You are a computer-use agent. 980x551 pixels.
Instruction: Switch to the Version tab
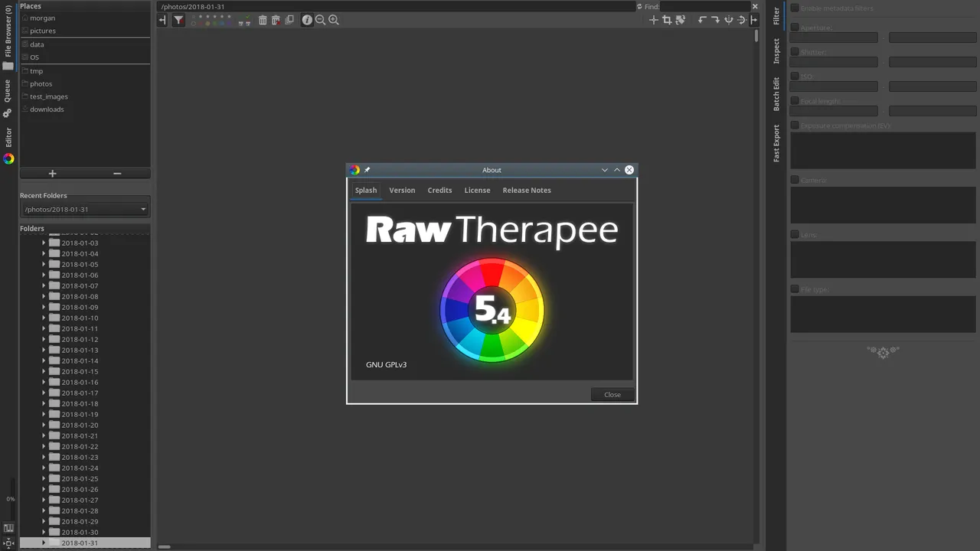tap(402, 191)
